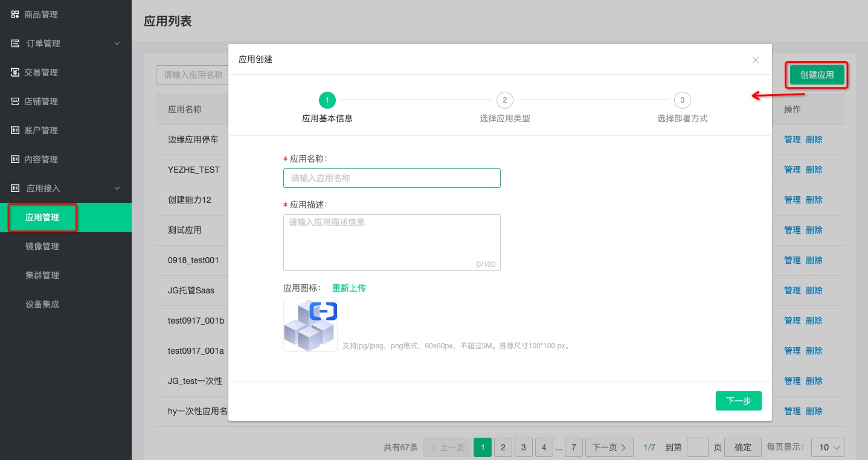The width and height of the screenshot is (868, 460).
Task: Click the 店铺管理 sidebar icon
Action: point(15,101)
